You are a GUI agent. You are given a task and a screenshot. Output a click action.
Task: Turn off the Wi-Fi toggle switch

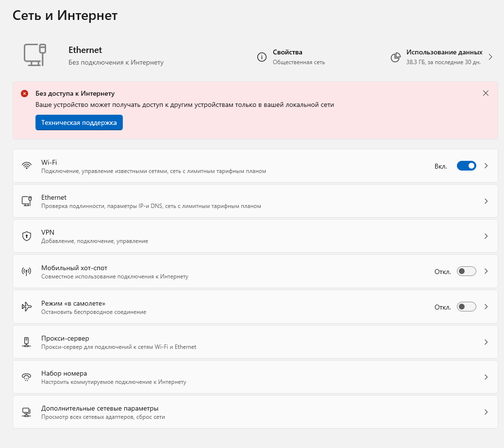467,166
